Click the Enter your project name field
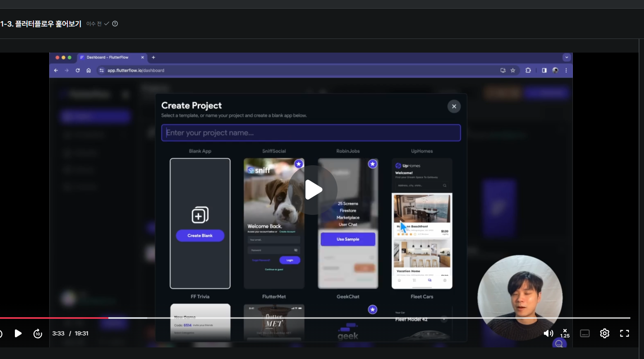 click(x=311, y=133)
